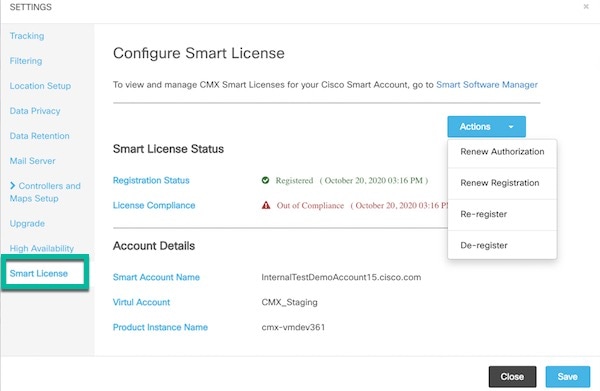The width and height of the screenshot is (600, 391).
Task: Open the Filtering settings section
Action: coord(26,61)
